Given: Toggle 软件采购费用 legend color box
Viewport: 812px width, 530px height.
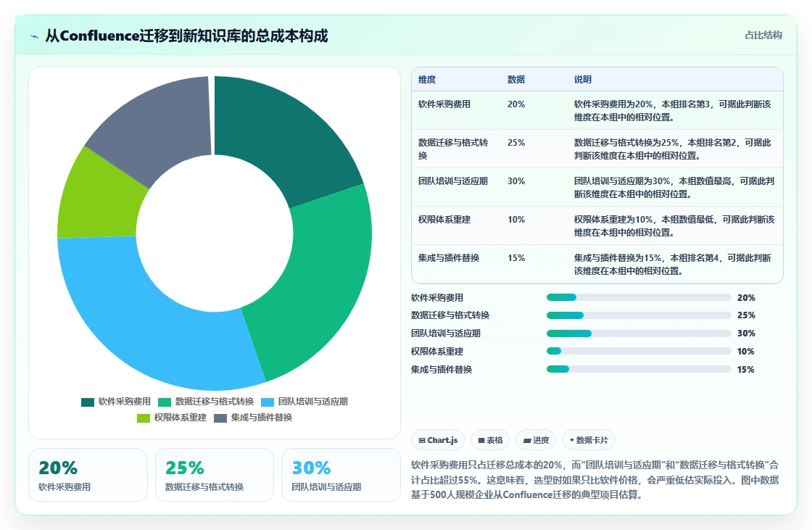Looking at the screenshot, I should [88, 402].
